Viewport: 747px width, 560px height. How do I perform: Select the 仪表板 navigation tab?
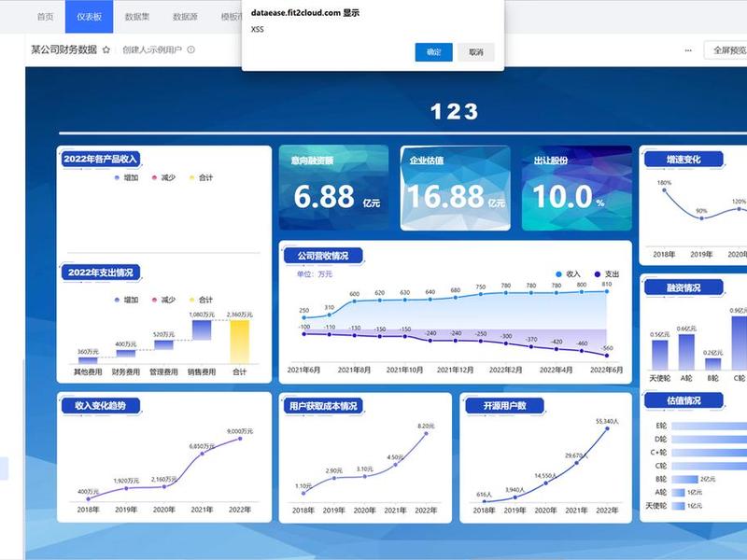89,17
